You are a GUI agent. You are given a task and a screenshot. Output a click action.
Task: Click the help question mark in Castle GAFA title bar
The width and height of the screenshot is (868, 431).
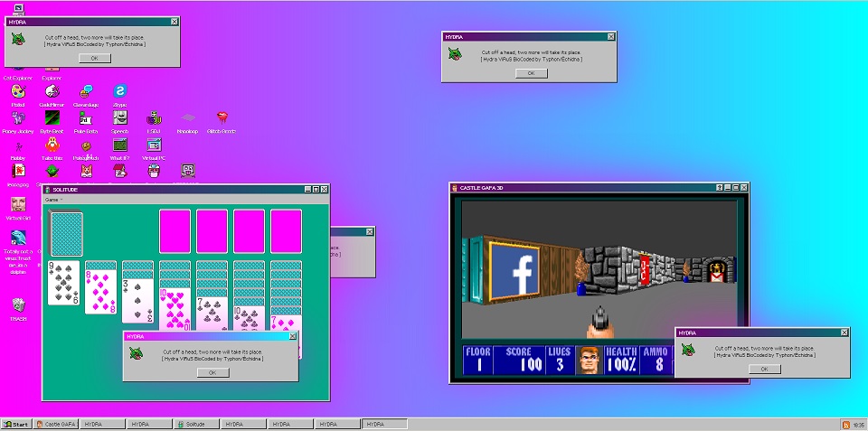(x=719, y=188)
